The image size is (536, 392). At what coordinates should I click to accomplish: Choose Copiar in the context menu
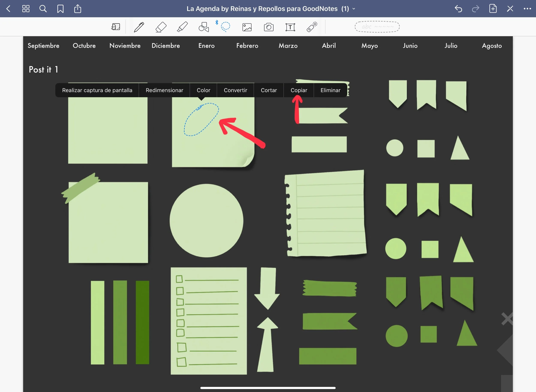[299, 90]
